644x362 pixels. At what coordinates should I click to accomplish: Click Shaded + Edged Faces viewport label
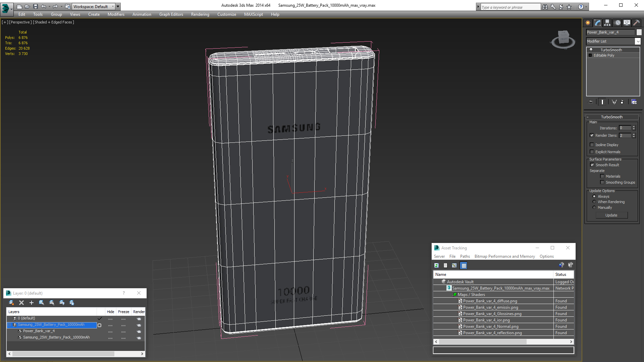[x=54, y=22]
